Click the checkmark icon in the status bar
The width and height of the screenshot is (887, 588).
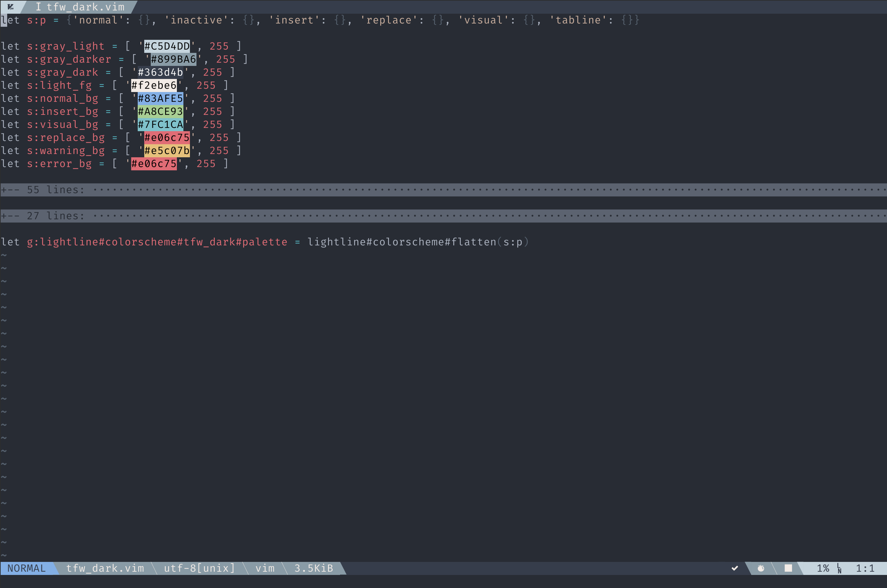click(735, 568)
